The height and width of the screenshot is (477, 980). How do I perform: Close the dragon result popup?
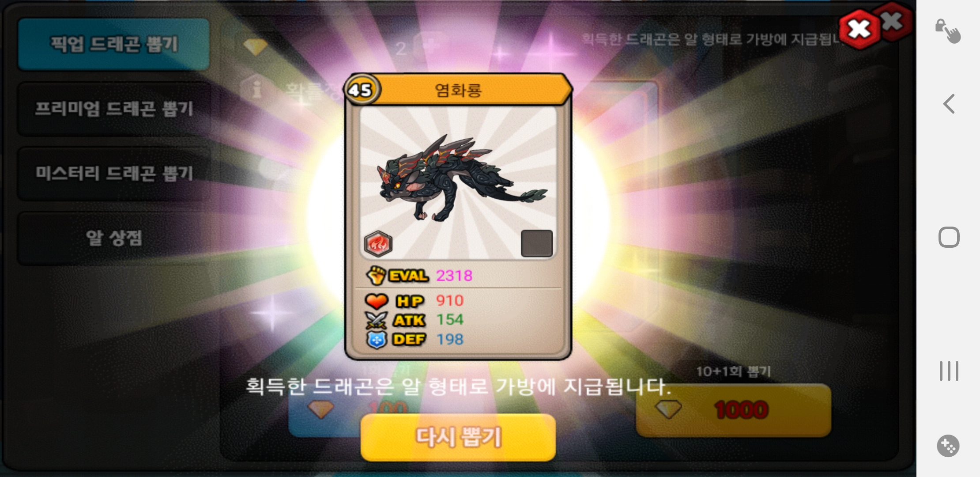point(859,30)
